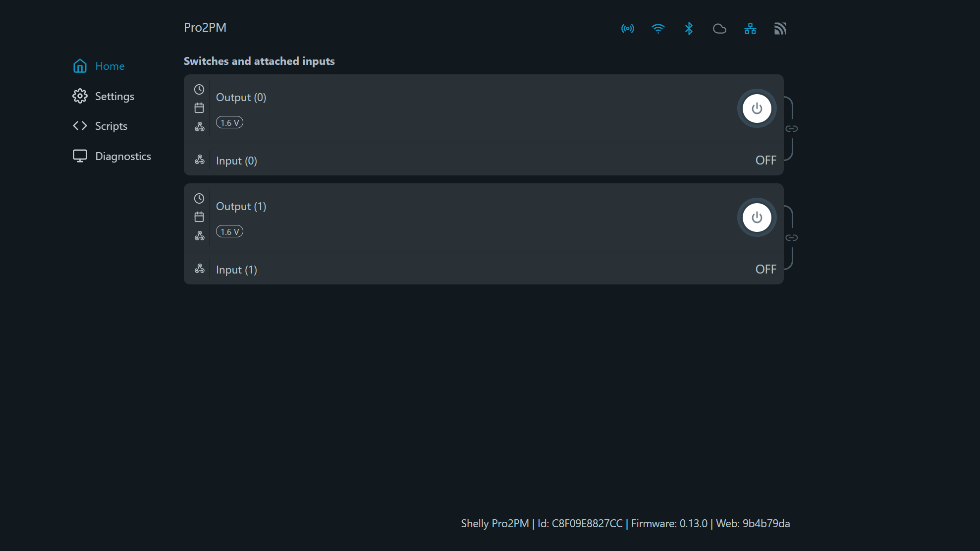Navigate to the Settings page
The width and height of the screenshot is (980, 551).
pos(114,96)
